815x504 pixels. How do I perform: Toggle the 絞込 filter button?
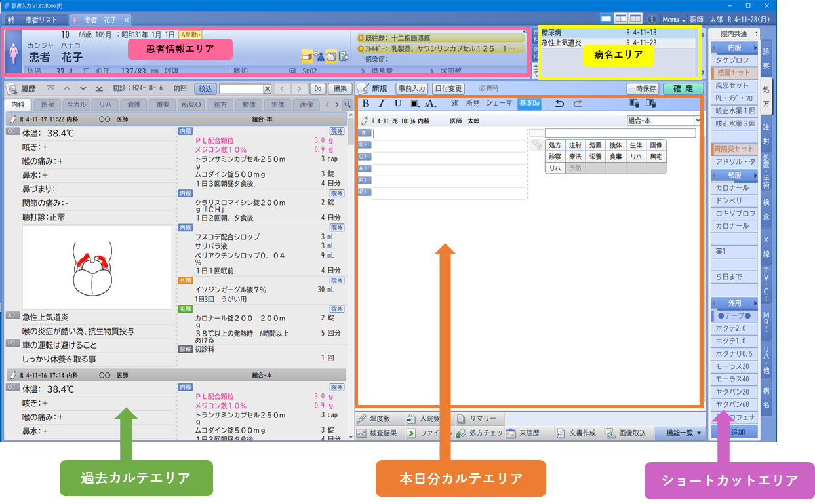coord(206,88)
